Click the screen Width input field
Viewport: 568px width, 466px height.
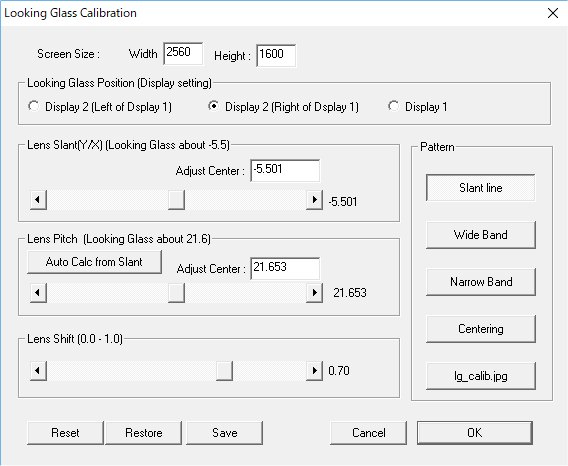[183, 54]
